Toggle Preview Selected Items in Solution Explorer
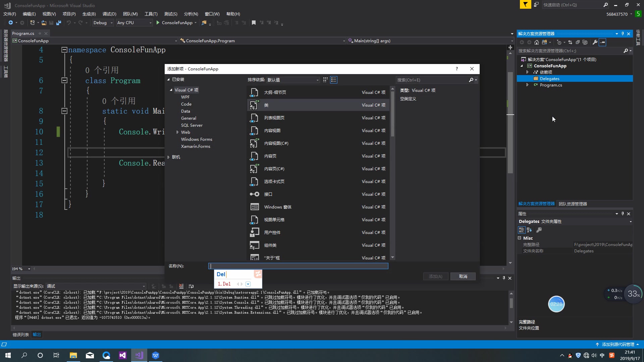This screenshot has height=362, width=644. click(x=602, y=42)
